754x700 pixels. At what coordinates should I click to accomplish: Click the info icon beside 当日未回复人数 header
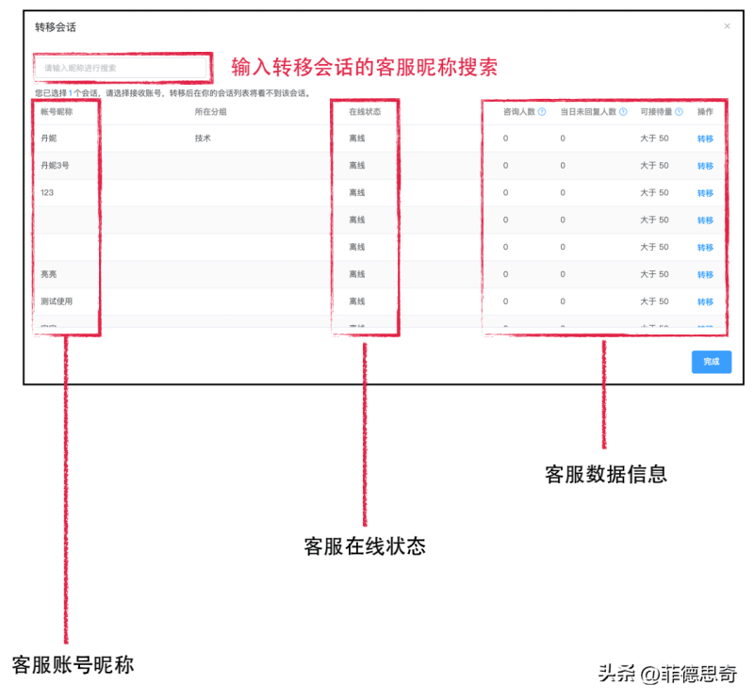[623, 109]
